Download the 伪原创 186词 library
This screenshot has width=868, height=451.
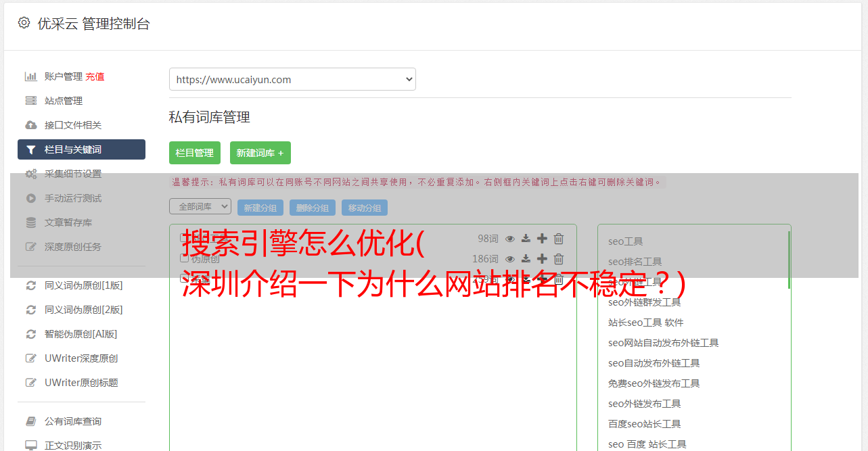pyautogui.click(x=526, y=259)
